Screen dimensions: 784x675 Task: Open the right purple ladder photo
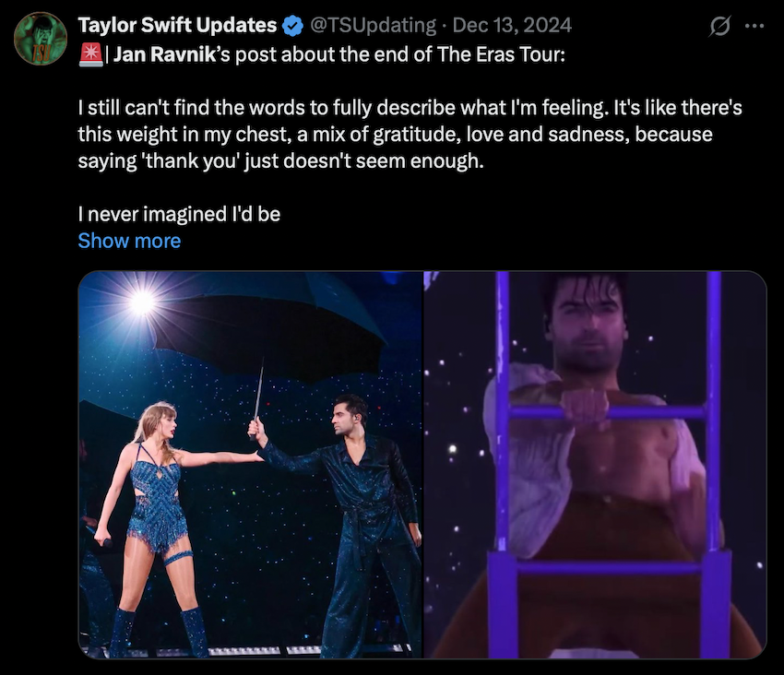click(595, 464)
